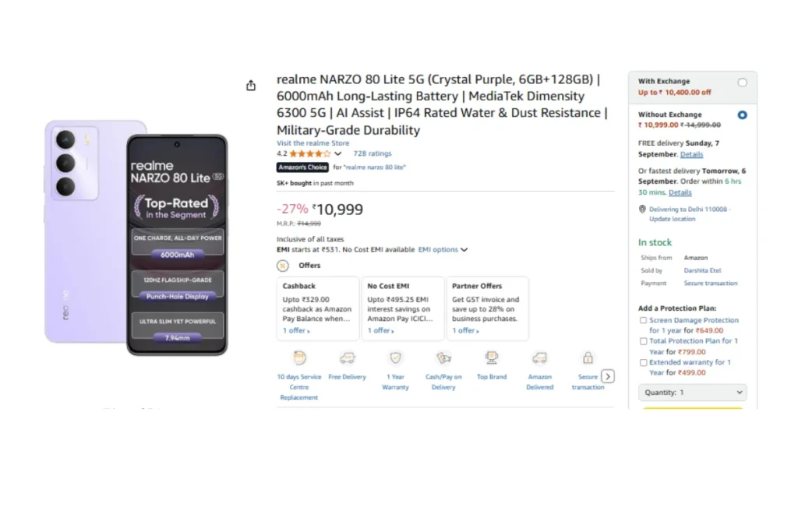Click the Top Brand badge icon
Image resolution: width=798 pixels, height=532 pixels.
point(492,358)
